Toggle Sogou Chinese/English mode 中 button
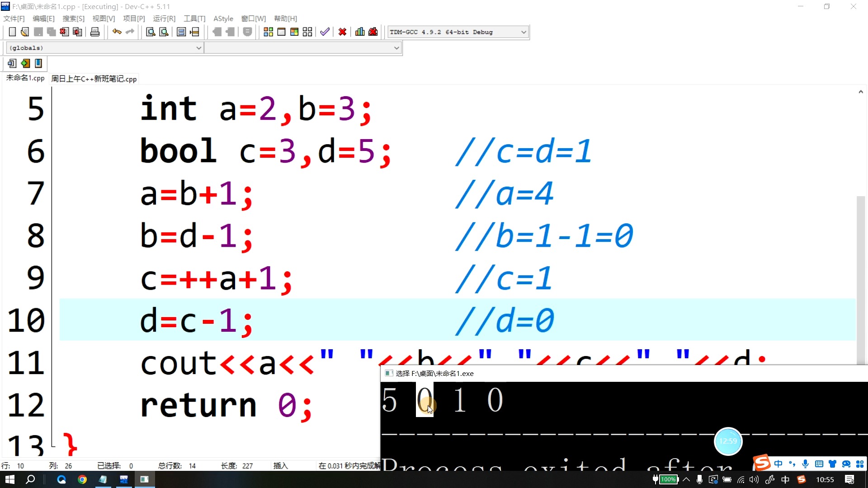The image size is (868, 488). 778,464
